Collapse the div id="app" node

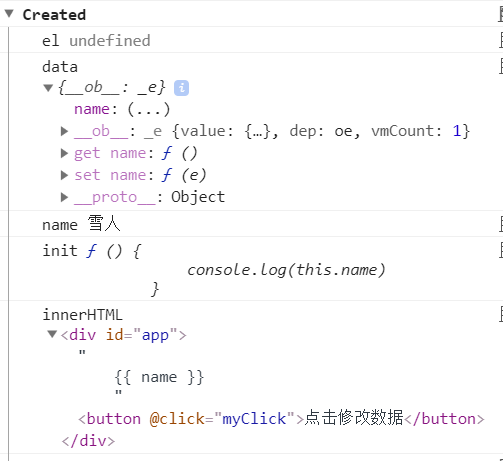pos(52,334)
